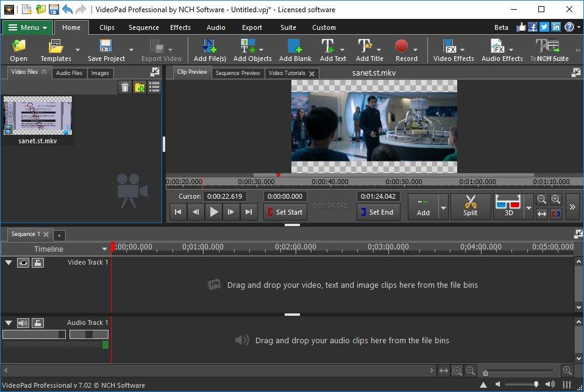Image resolution: width=584 pixels, height=392 pixels.
Task: Click the Cursor time field 0:00:22.619
Action: point(224,196)
